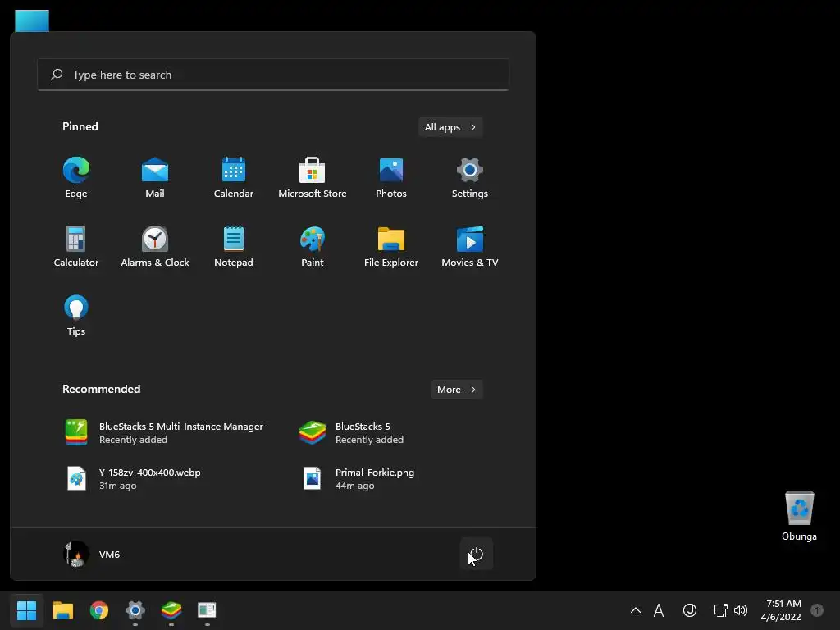Launch Notepad from Pinned

point(234,246)
